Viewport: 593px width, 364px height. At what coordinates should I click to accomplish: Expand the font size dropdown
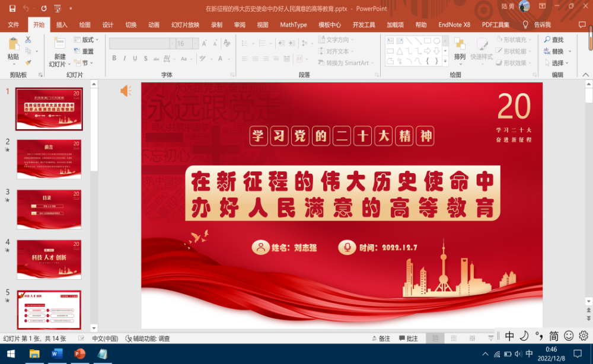coord(196,44)
